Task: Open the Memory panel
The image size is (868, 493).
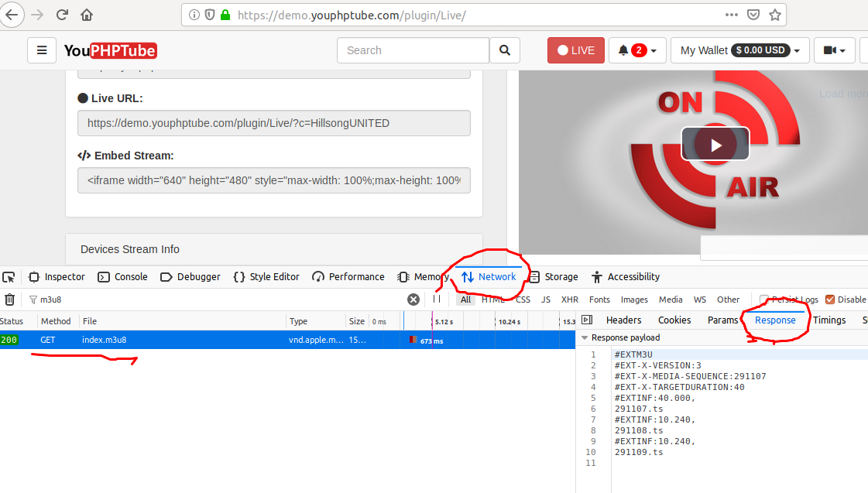Action: click(429, 276)
